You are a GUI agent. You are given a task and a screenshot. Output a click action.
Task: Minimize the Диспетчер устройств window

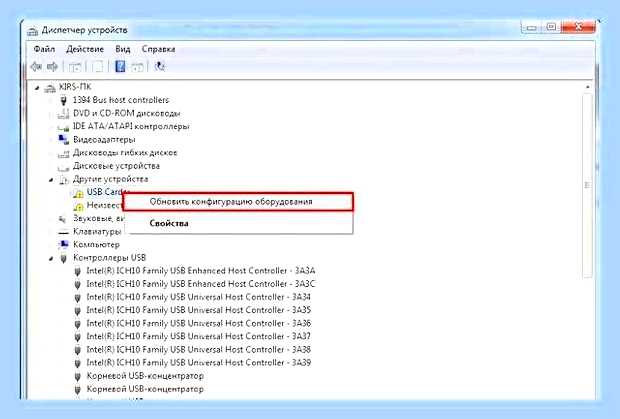tap(532, 28)
